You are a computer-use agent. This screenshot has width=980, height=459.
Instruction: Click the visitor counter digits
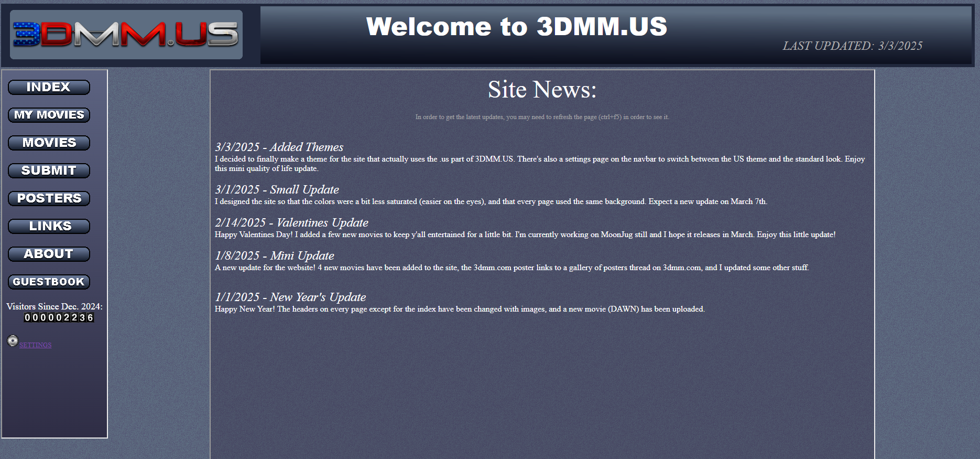(59, 317)
